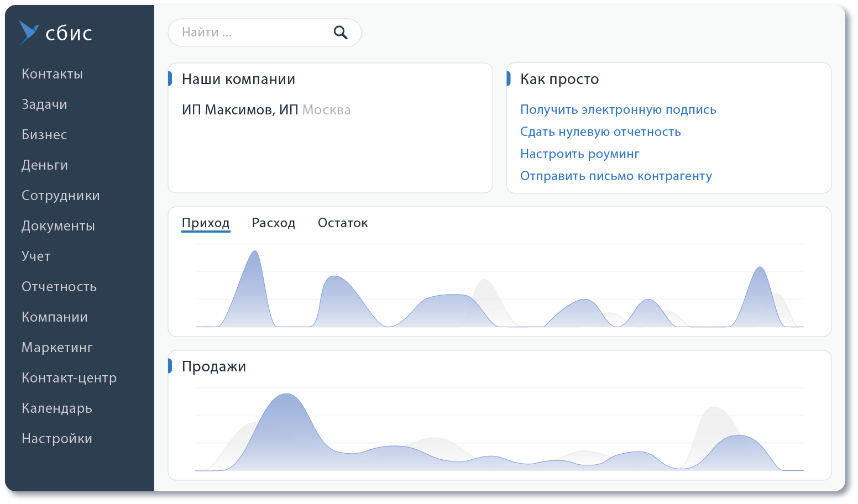Go to the Учет section
Screen dimensions: 858x504
[36, 256]
